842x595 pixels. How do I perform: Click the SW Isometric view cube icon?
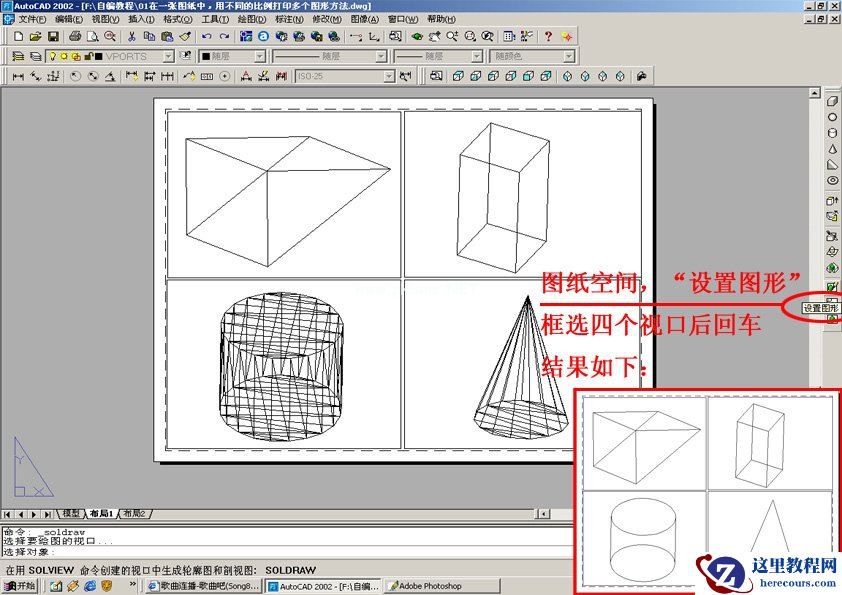pos(568,76)
